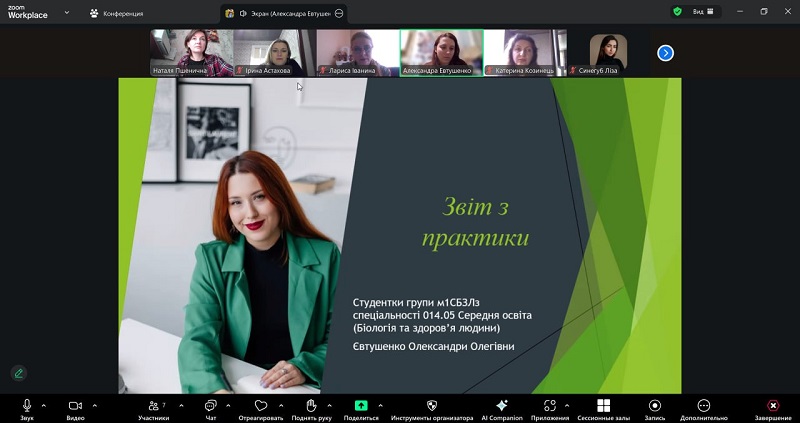
Task: Mute the microphone with Звук button
Action: (27, 406)
